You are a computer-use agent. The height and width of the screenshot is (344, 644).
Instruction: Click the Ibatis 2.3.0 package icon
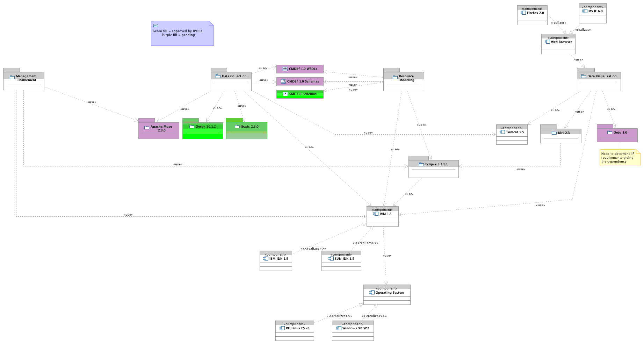click(x=237, y=127)
